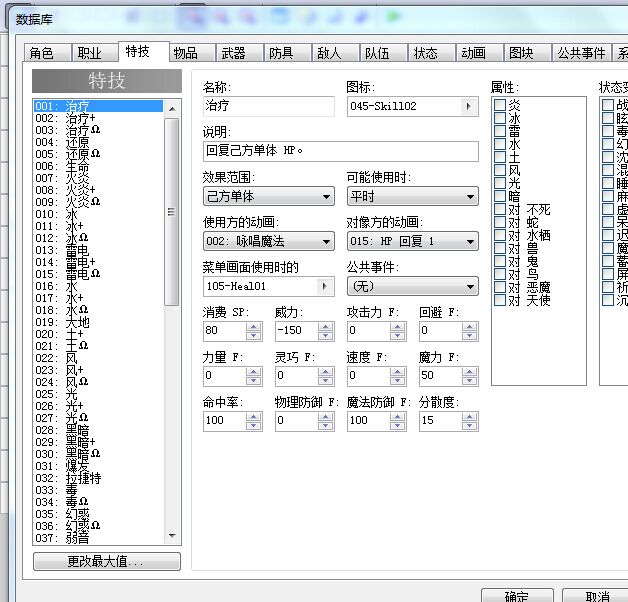Select skill 037: 弱音 in list
The height and width of the screenshot is (602, 628).
coord(98,538)
